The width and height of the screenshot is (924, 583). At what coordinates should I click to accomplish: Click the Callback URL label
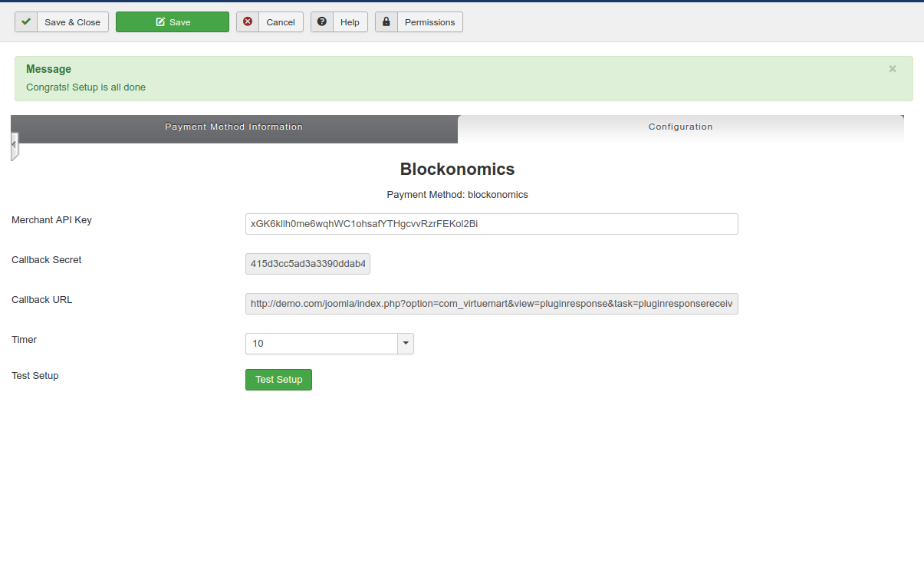(x=42, y=300)
